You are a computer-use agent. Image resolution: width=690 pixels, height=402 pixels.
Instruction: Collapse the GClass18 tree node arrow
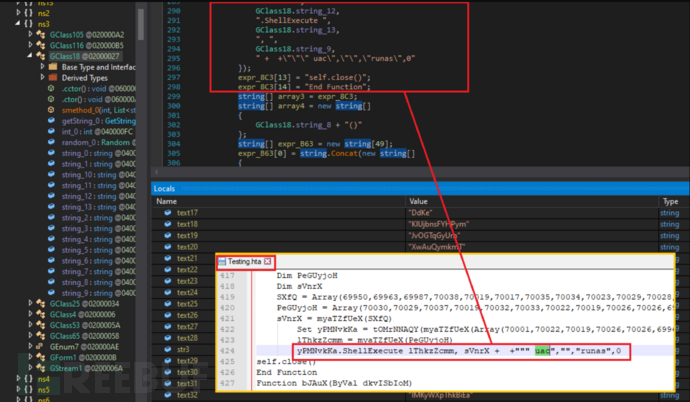[x=30, y=55]
